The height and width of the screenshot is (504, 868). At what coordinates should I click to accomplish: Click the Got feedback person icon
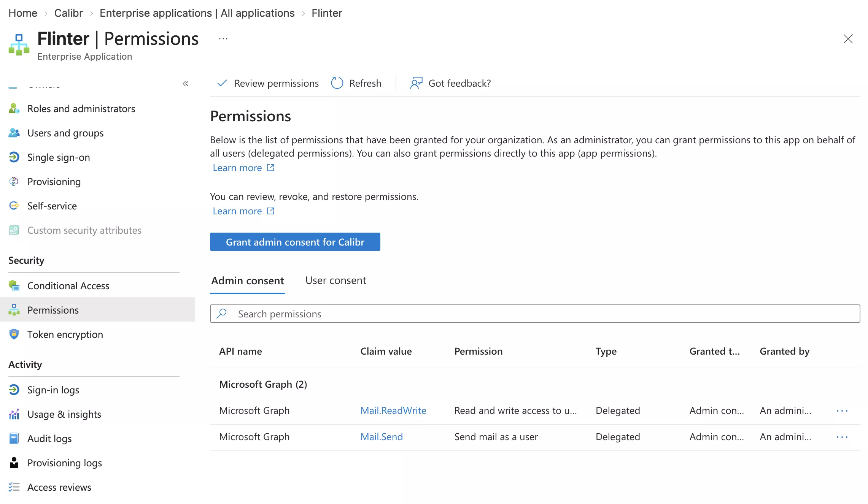416,83
